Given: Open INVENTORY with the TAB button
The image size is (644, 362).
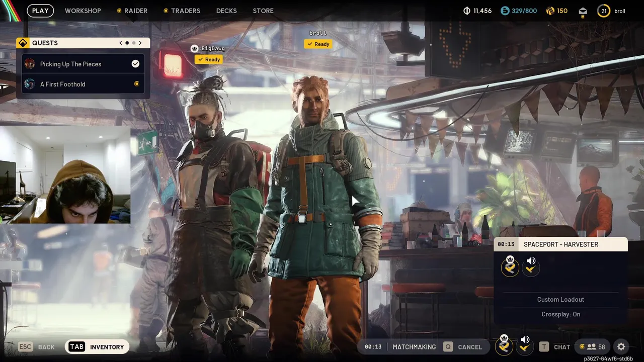Looking at the screenshot, I should [97, 347].
